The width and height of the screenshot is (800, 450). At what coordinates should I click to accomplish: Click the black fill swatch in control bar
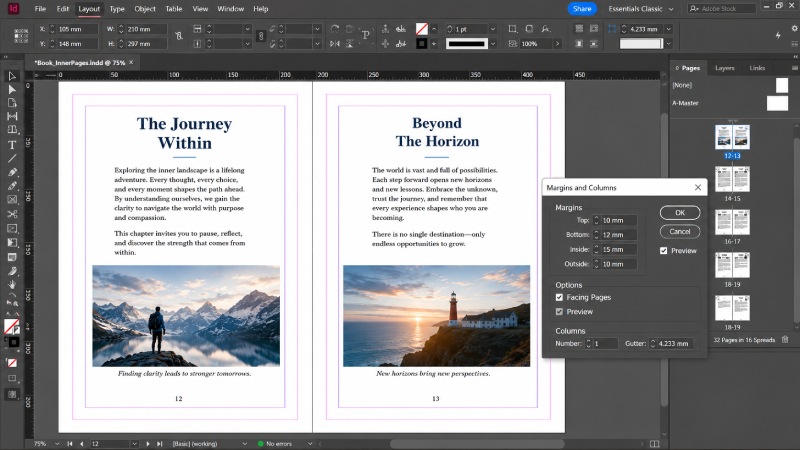click(421, 44)
